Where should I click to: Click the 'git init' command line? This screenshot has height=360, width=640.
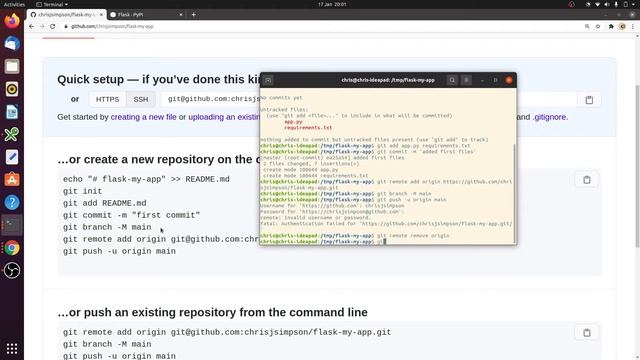point(82,191)
